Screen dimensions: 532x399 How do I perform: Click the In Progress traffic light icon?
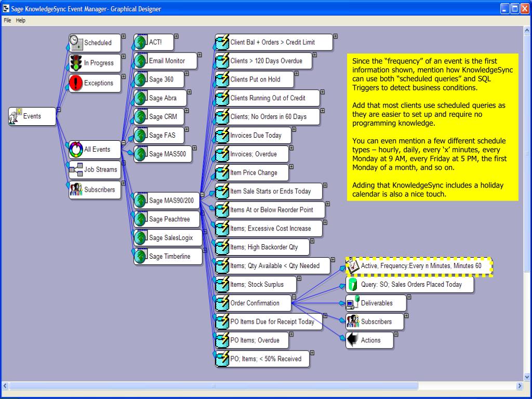tap(76, 63)
